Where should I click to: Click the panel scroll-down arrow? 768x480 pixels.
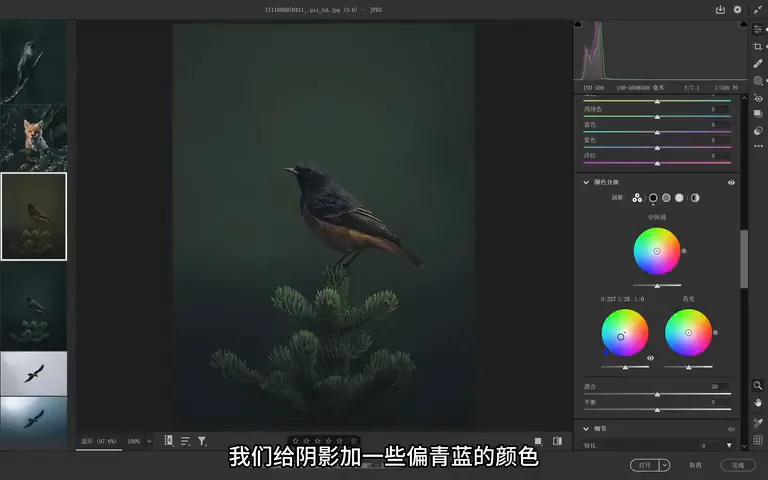(744, 446)
